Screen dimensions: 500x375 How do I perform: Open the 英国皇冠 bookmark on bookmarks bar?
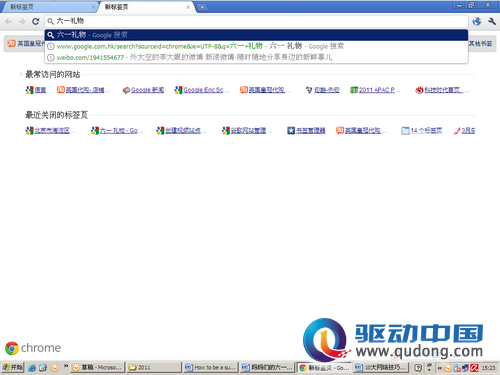click(26, 43)
